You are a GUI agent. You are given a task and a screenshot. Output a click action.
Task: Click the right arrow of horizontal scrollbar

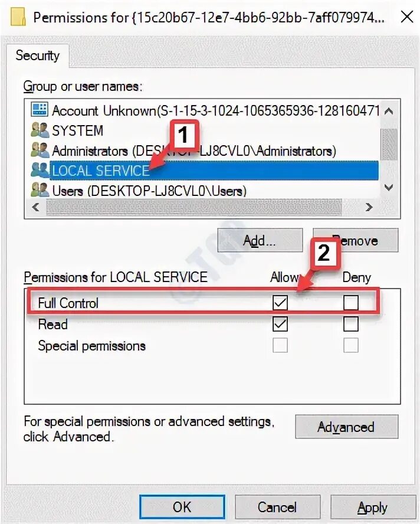369,207
